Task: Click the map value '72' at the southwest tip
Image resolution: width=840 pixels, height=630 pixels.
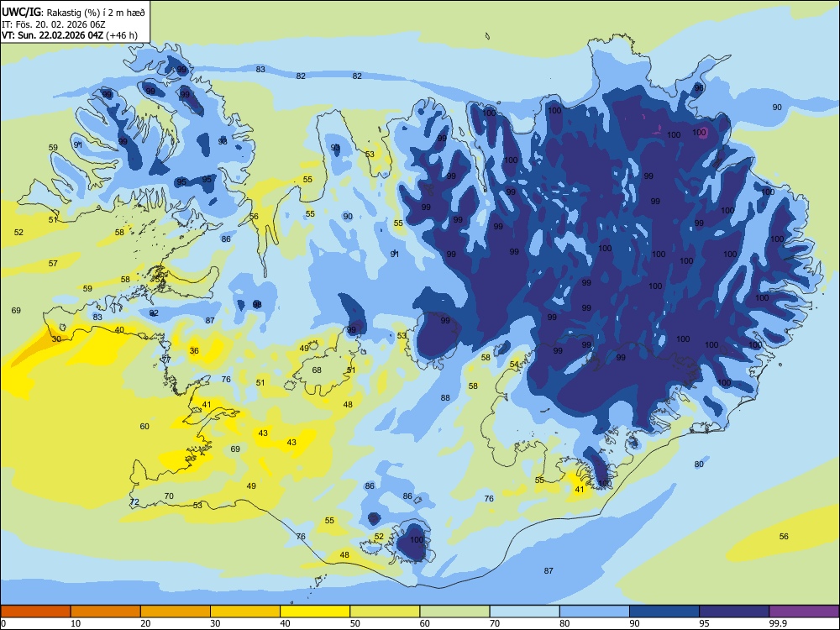Action: tap(134, 502)
